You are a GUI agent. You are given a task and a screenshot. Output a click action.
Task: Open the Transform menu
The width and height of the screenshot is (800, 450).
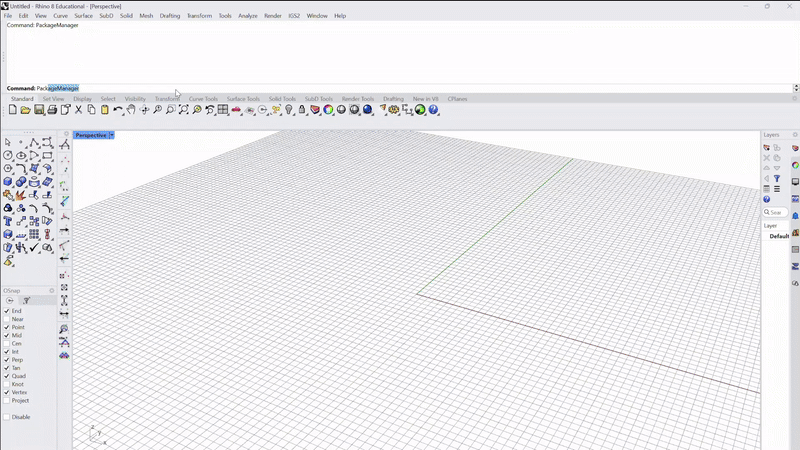[199, 16]
